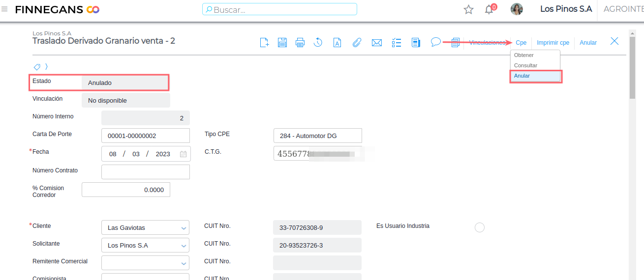Click the Carta De Porte field

(145, 136)
